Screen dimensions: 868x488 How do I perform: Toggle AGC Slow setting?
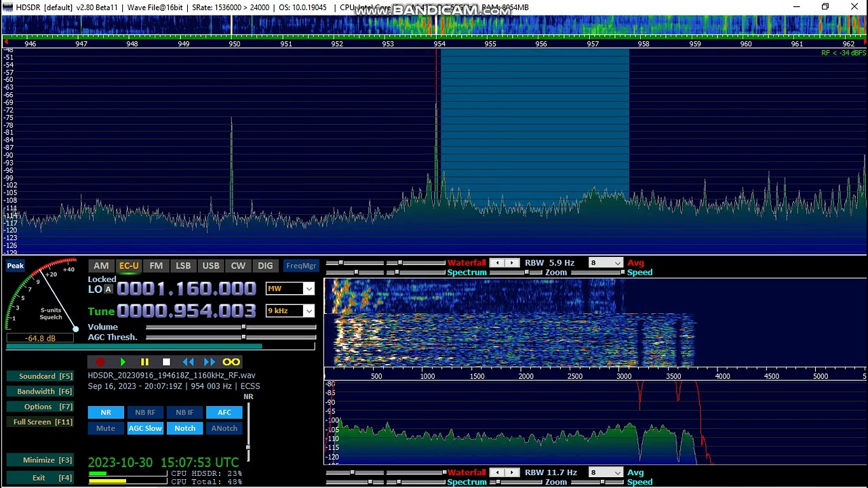145,428
